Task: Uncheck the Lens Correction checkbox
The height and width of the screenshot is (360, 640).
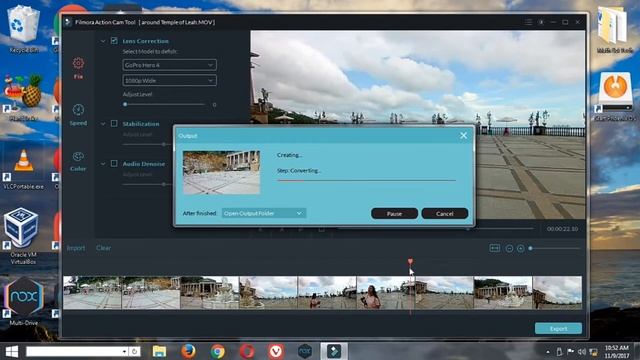Action: click(114, 41)
